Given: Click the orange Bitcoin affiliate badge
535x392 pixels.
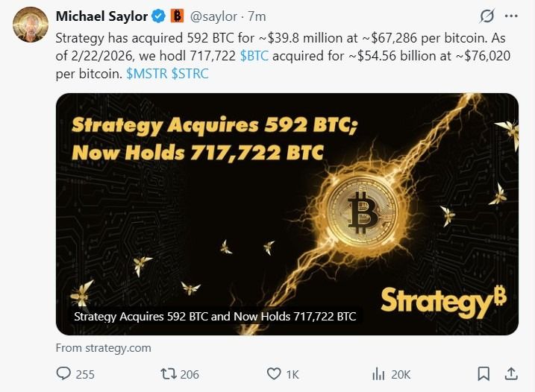Looking at the screenshot, I should (x=177, y=16).
